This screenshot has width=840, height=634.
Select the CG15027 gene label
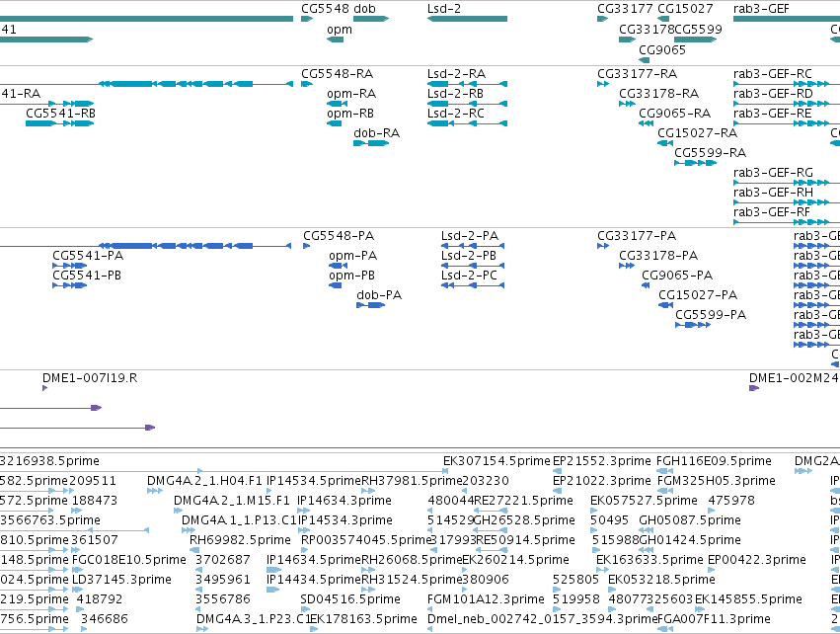685,9
